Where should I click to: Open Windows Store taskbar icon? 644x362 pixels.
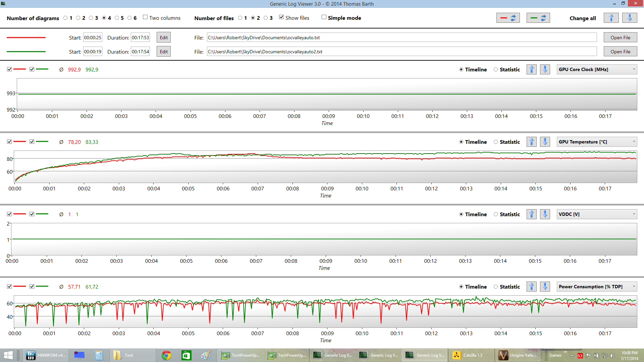[186, 355]
